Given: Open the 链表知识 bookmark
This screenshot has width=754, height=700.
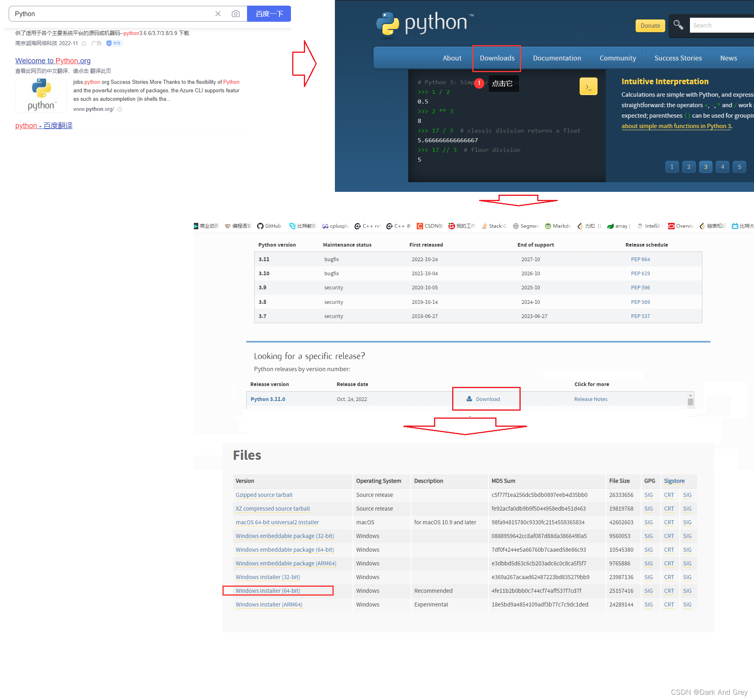Looking at the screenshot, I should [x=712, y=226].
